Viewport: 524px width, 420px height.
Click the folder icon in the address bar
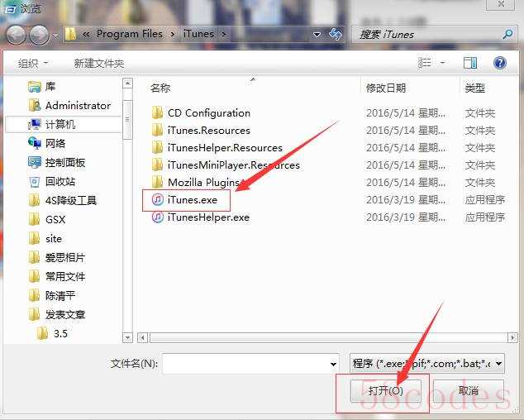[70, 34]
